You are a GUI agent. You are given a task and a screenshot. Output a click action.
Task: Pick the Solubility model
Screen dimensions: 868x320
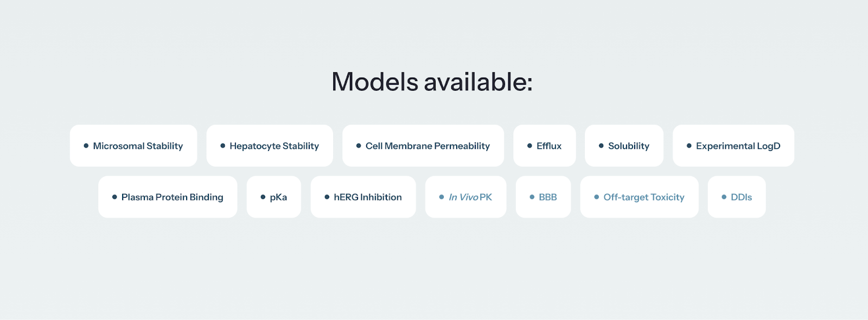click(x=624, y=146)
